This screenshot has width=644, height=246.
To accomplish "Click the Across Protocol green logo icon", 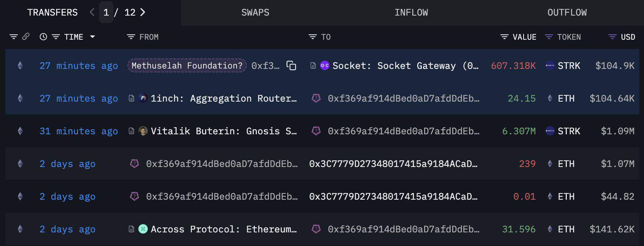I will pyautogui.click(x=143, y=229).
